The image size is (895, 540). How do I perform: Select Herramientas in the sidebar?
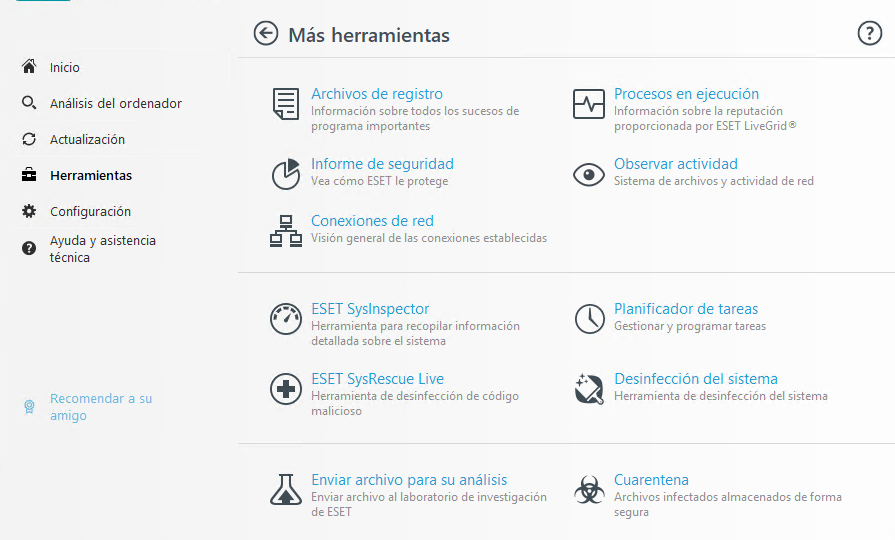point(91,175)
